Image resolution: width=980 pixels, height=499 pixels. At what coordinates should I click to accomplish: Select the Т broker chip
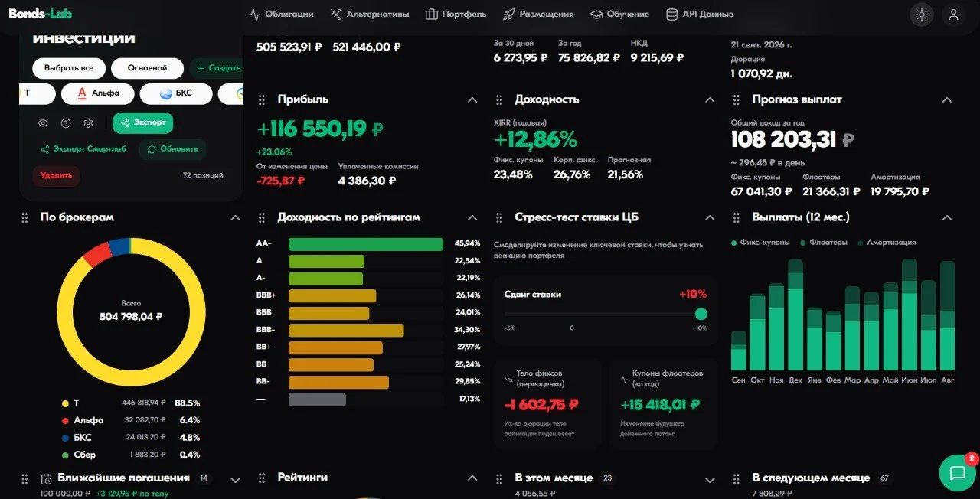pyautogui.click(x=37, y=93)
